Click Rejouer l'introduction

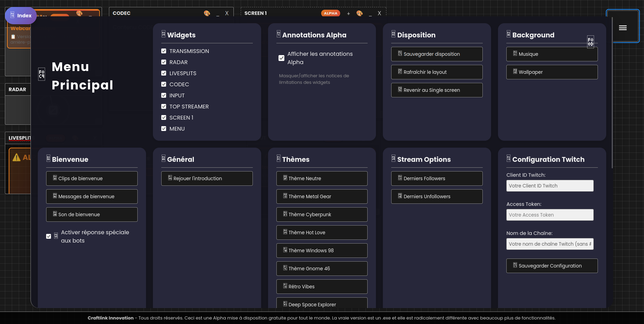tap(207, 178)
